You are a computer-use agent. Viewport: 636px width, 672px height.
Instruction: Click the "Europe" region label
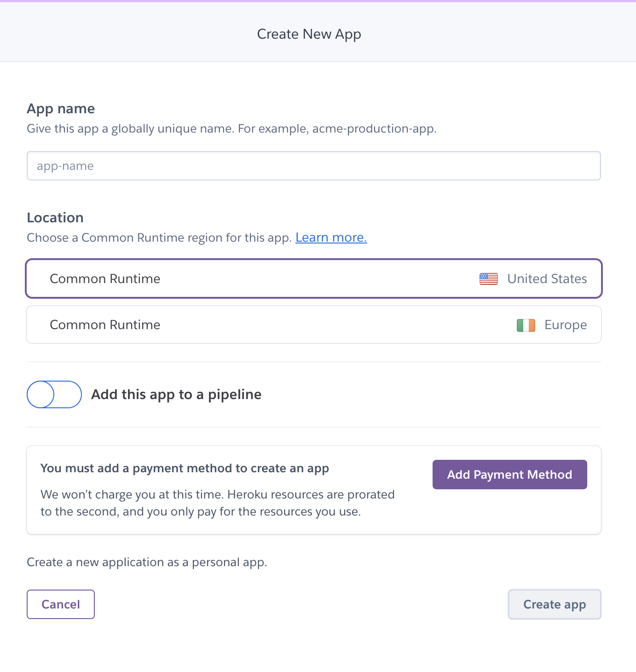[566, 325]
